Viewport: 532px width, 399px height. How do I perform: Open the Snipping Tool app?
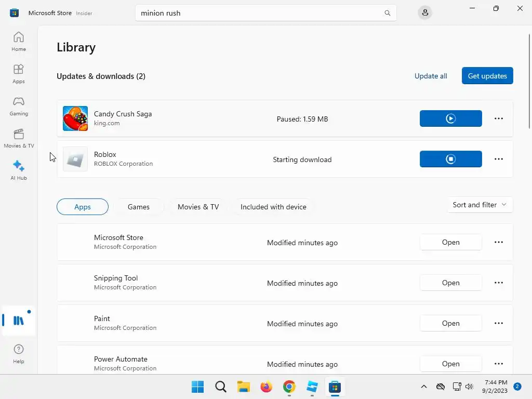pos(450,283)
